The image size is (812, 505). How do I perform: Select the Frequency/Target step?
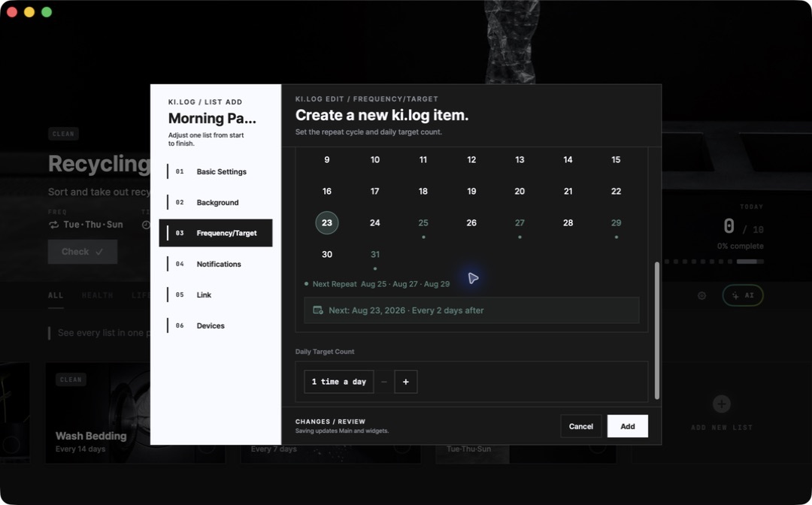pos(216,233)
